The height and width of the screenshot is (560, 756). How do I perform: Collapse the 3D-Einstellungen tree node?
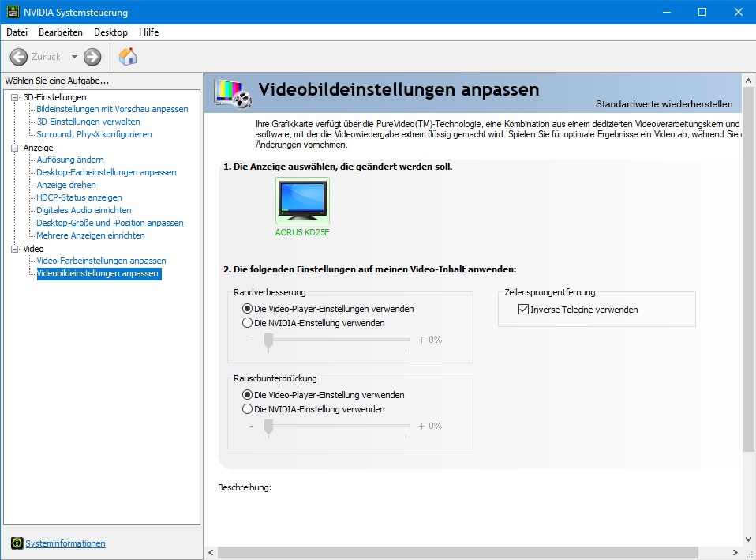pyautogui.click(x=15, y=97)
